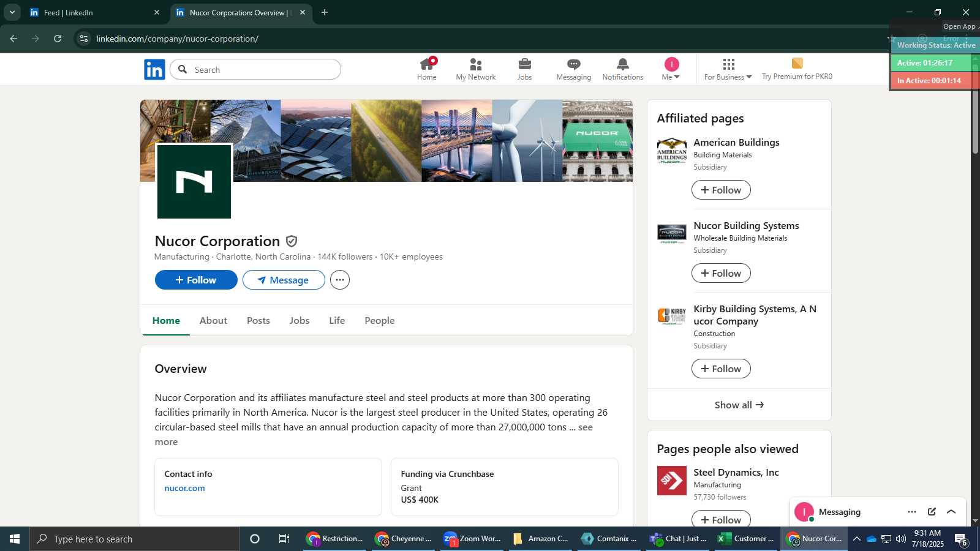Expand the For Business menu

point(728,69)
